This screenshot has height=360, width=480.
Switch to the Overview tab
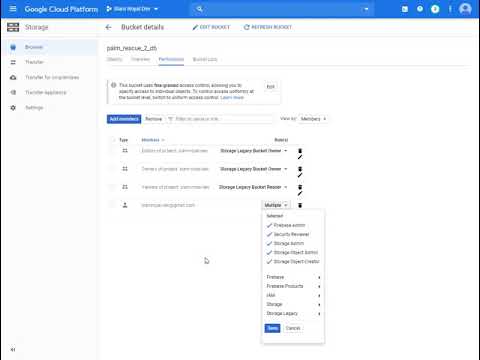click(x=140, y=59)
